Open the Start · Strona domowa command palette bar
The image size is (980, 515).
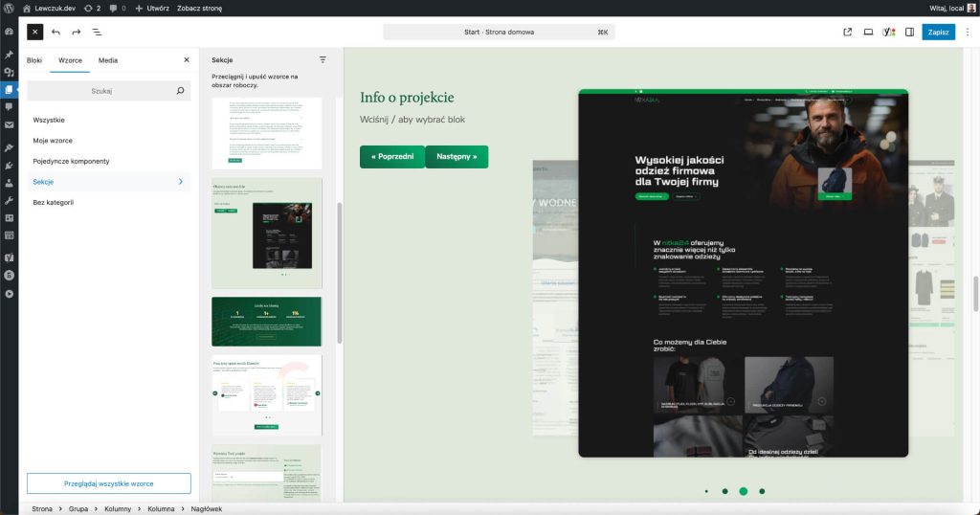(499, 32)
